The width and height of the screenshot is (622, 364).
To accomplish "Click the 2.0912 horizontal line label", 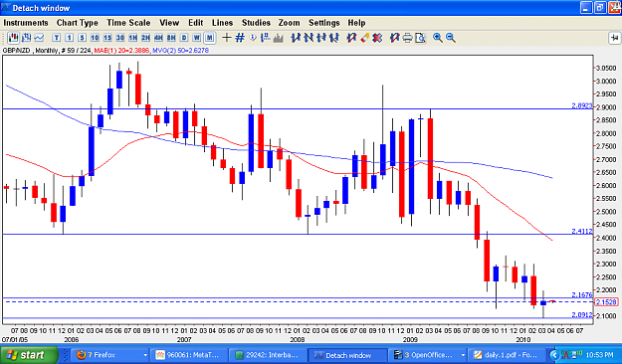I will (582, 315).
